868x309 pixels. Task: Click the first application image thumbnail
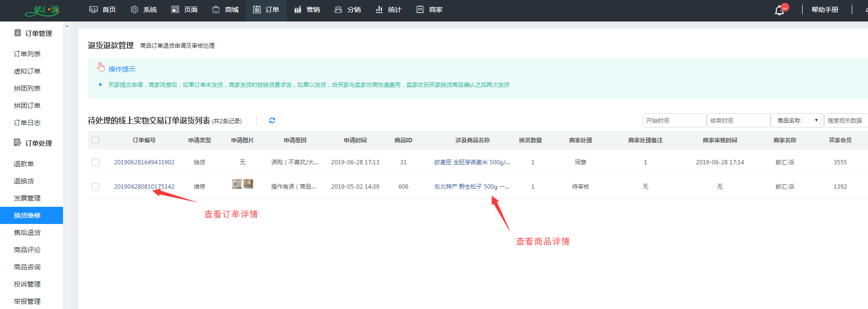(x=237, y=184)
